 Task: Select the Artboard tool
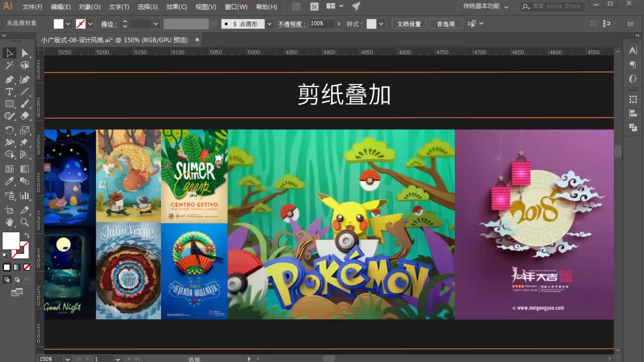tap(9, 210)
